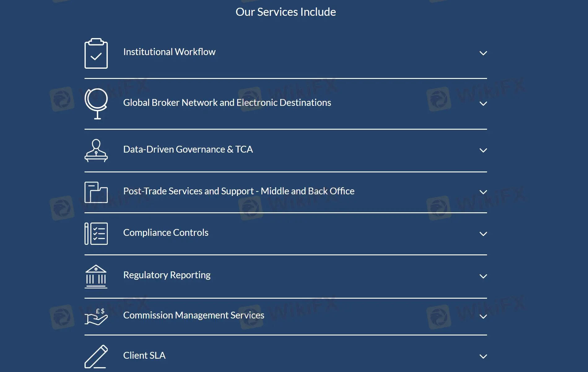
Task: Expand the Client SLA chevron
Action: coord(483,357)
